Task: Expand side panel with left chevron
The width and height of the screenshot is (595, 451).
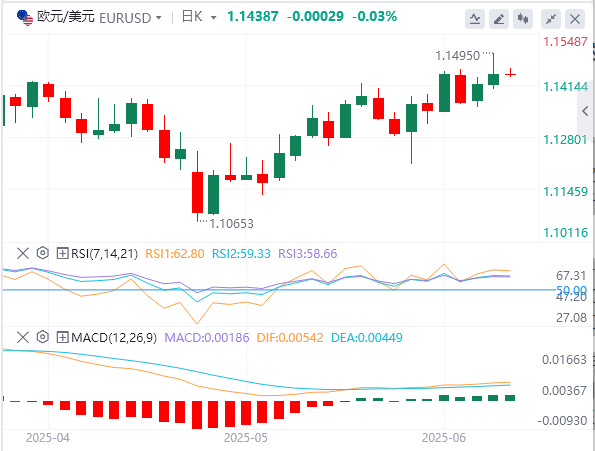Action: (585, 111)
